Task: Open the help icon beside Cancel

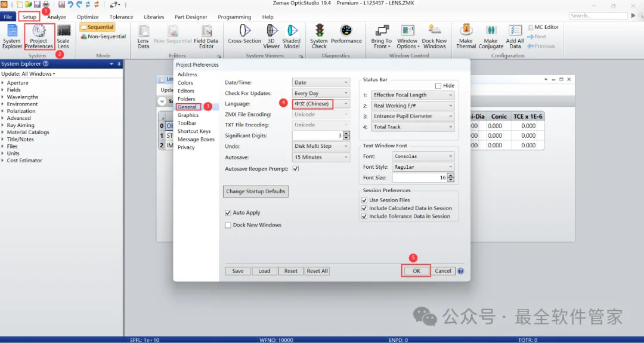Action: pos(460,271)
